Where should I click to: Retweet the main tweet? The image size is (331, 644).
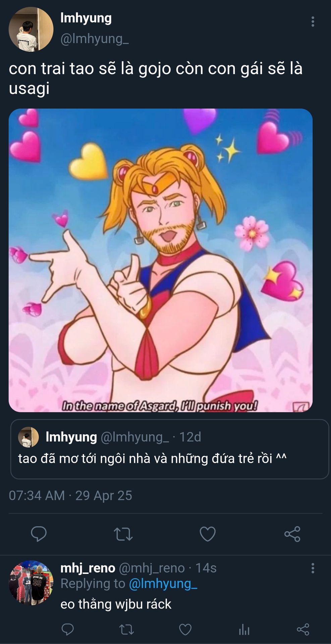pos(123,534)
